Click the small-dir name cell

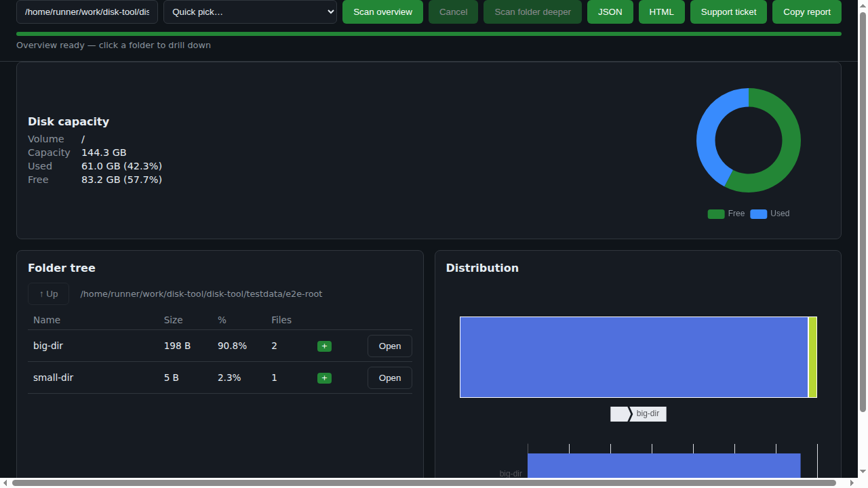click(53, 378)
